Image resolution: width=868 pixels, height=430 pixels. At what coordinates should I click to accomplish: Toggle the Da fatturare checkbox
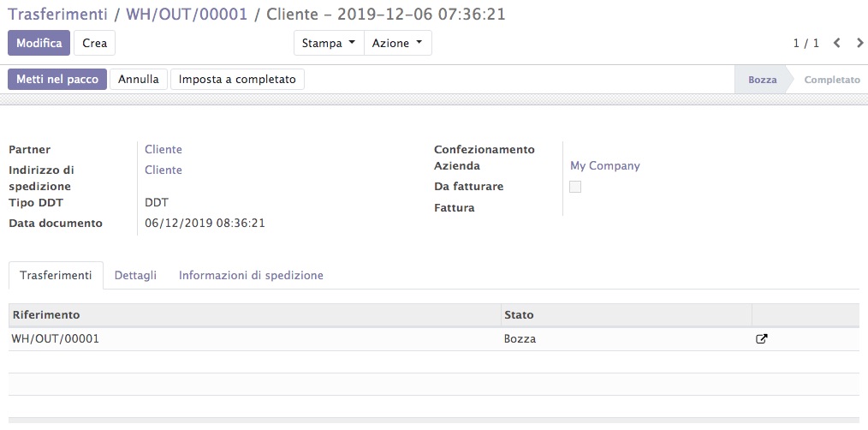[x=575, y=187]
